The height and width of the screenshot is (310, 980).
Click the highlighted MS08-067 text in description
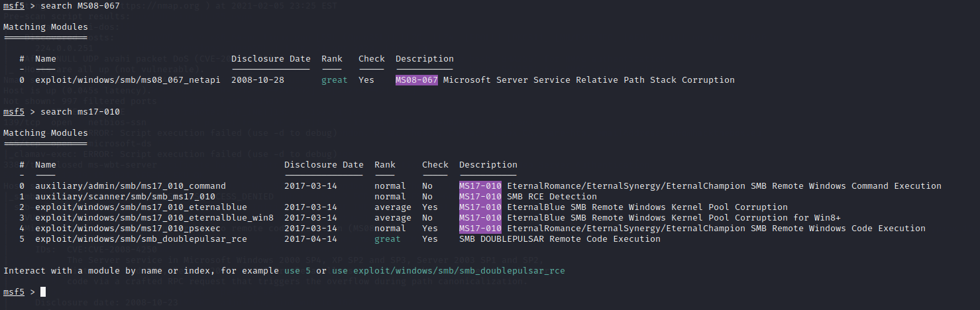pyautogui.click(x=416, y=80)
